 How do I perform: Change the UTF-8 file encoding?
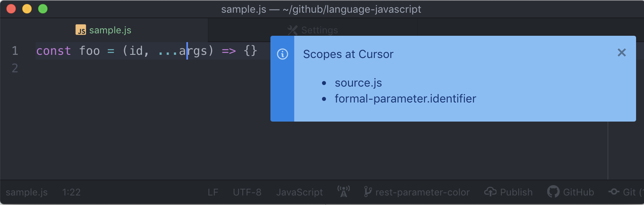(x=247, y=192)
